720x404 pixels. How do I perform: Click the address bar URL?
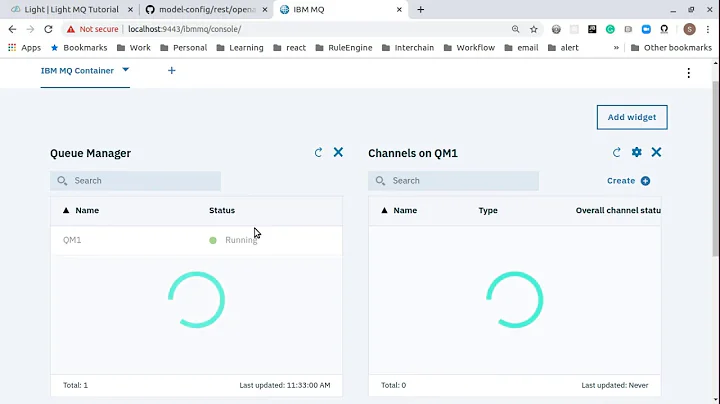(x=185, y=29)
